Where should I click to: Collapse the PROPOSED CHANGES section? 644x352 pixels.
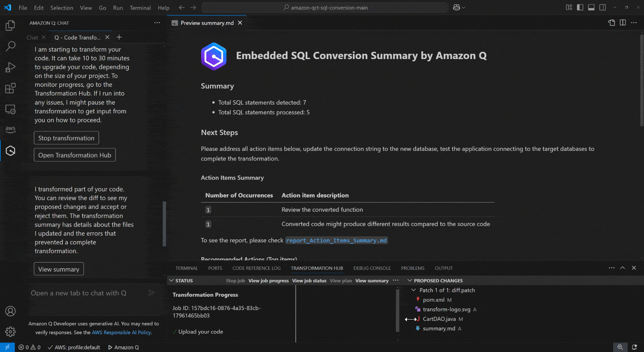coord(410,281)
